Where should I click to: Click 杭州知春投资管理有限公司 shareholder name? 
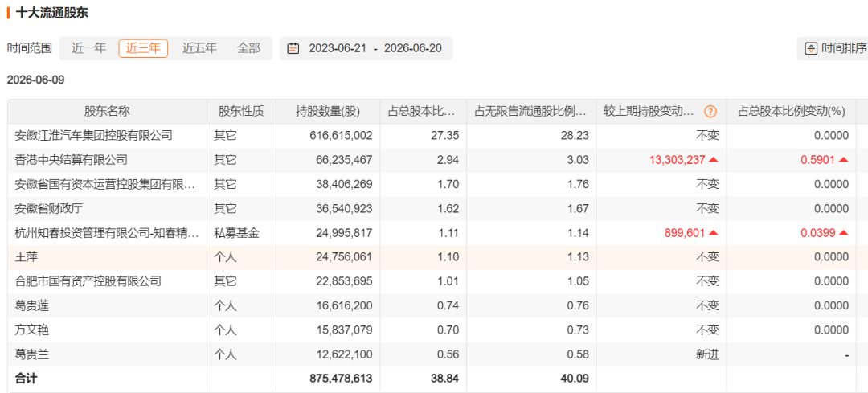pos(107,234)
